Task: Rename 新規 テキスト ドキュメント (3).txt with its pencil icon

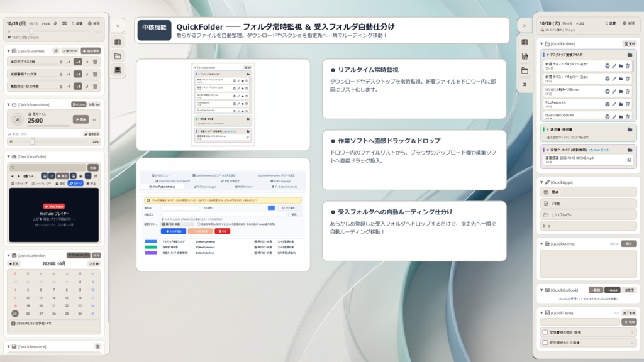Action: (614, 79)
